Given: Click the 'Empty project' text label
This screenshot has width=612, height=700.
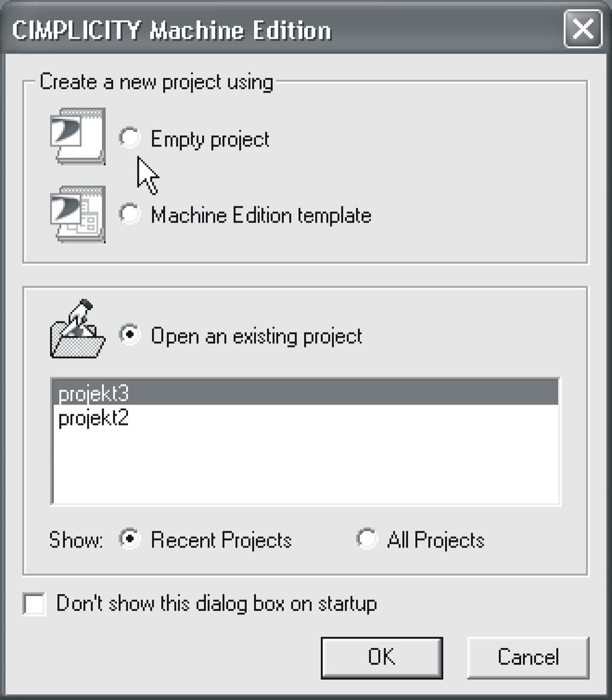Looking at the screenshot, I should (210, 139).
